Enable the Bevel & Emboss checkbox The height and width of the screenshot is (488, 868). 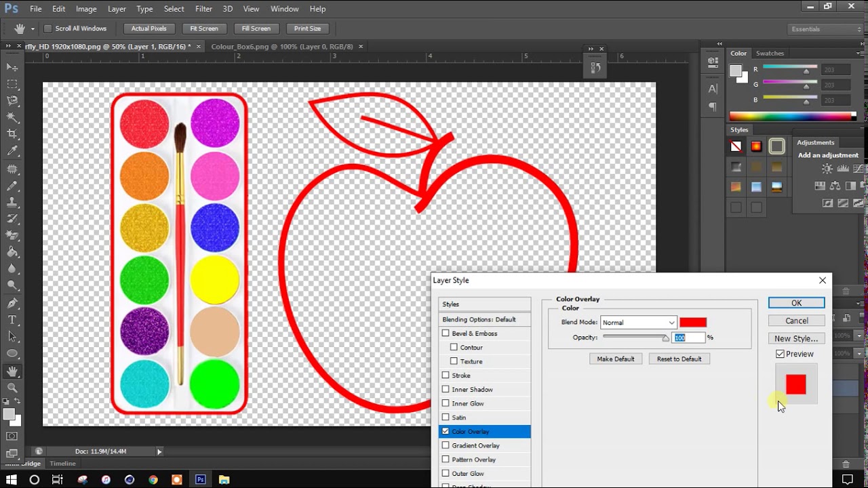(x=446, y=333)
